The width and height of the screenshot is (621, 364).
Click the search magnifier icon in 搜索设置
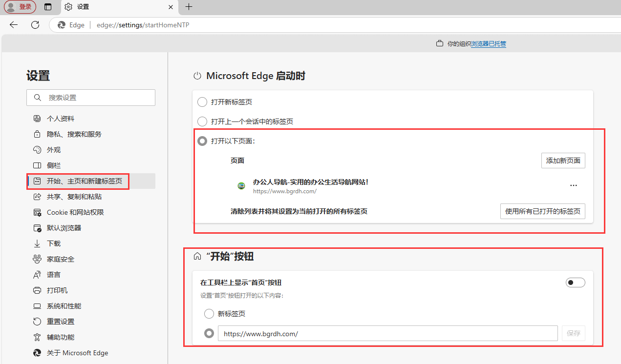[x=38, y=98]
